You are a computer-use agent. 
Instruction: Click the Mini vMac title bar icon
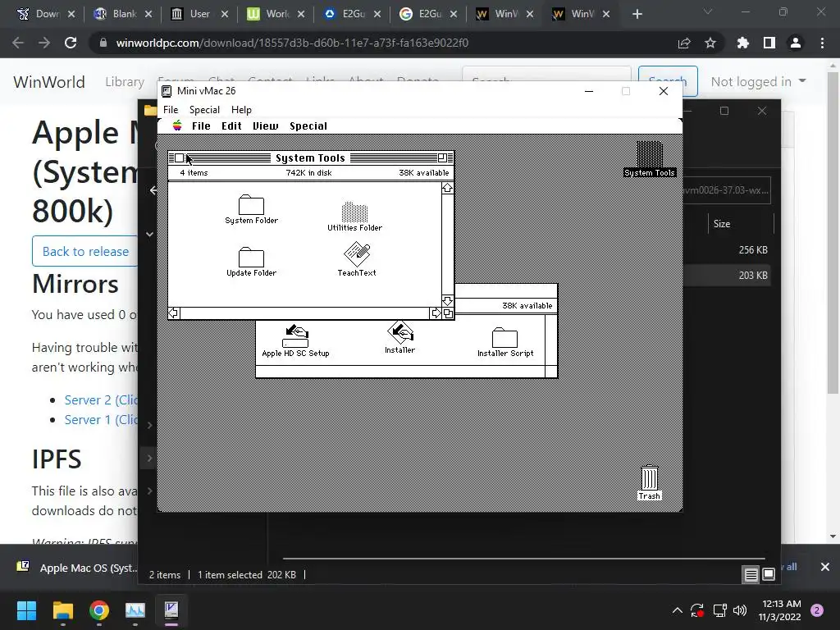(x=167, y=91)
